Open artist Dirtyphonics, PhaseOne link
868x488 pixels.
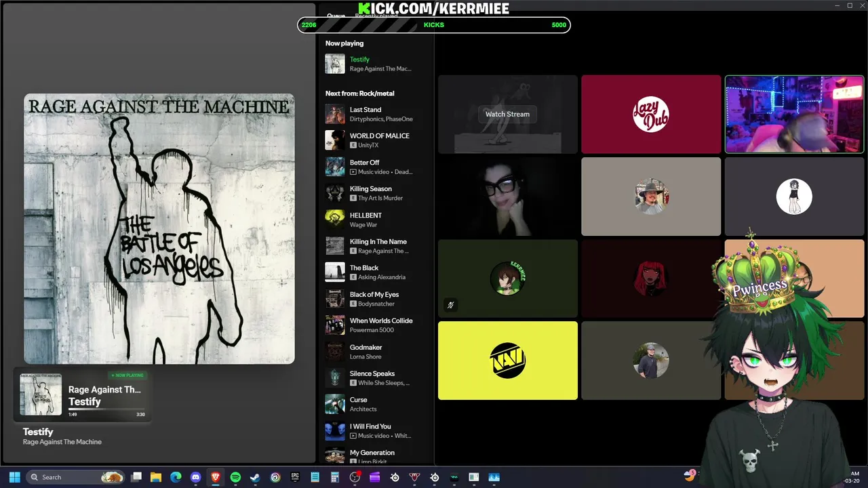[x=381, y=119]
